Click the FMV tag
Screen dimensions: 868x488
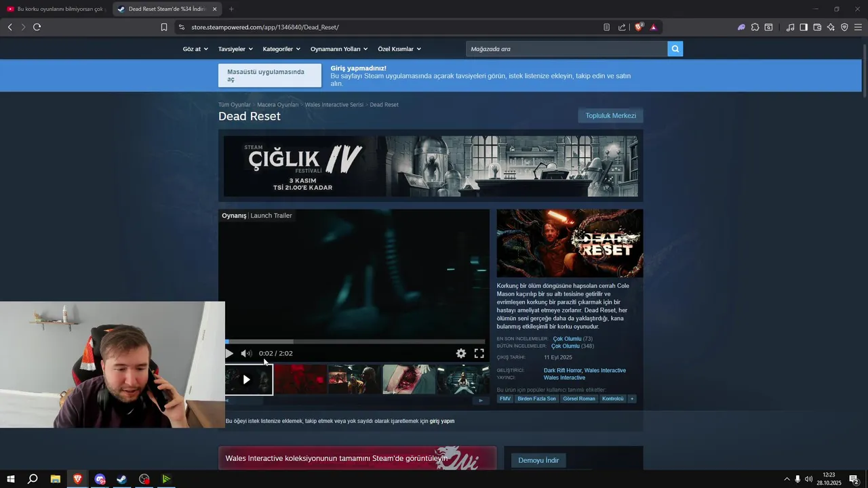point(505,399)
